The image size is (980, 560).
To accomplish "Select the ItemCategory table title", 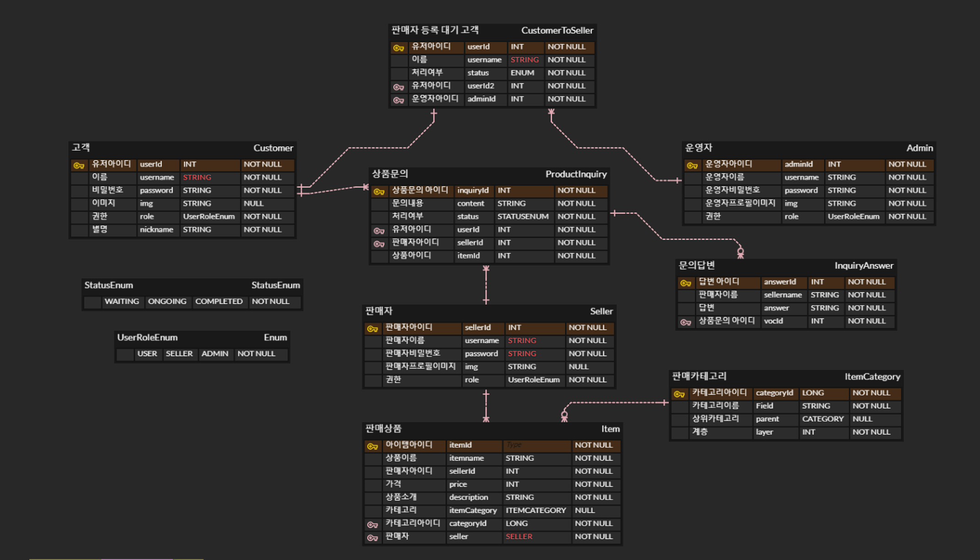I will click(872, 376).
